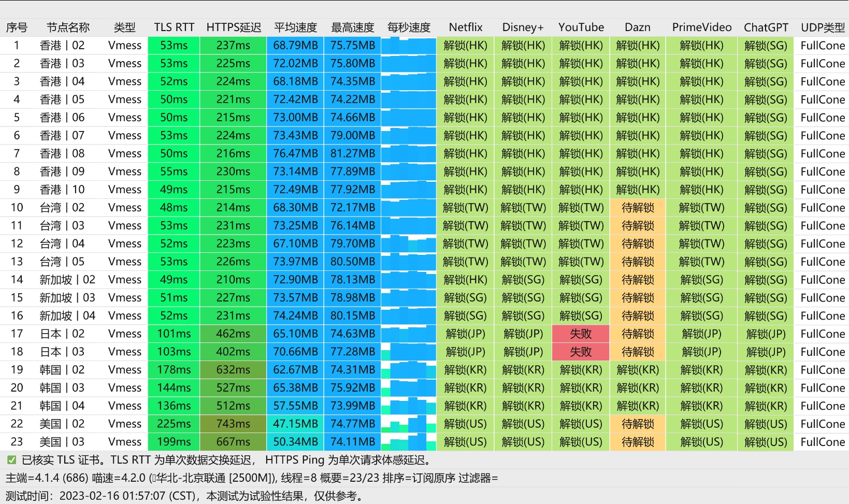Select the TLS RTT column header
Screen dimensions: 849x504
point(174,27)
